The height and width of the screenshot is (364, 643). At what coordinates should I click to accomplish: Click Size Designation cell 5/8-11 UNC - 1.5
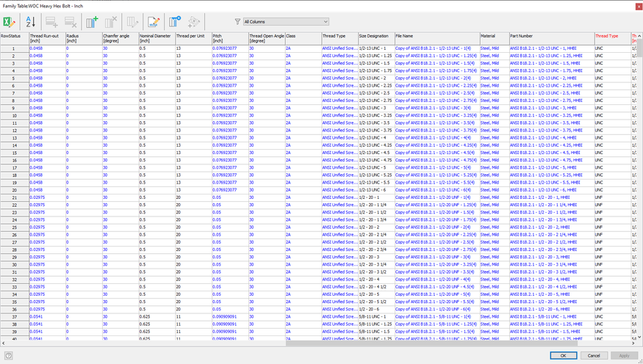coord(376,332)
